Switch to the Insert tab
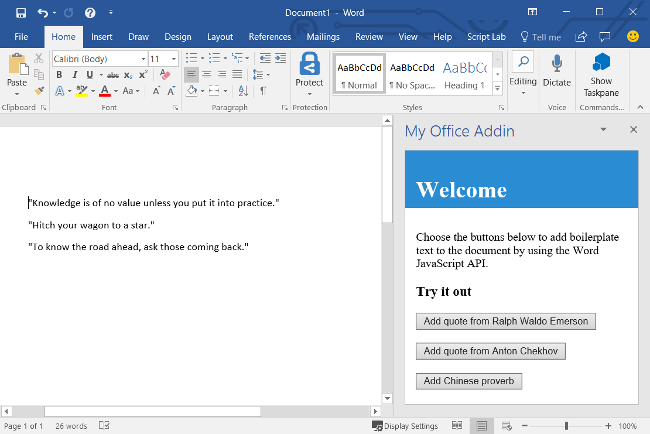650x434 pixels. point(102,37)
